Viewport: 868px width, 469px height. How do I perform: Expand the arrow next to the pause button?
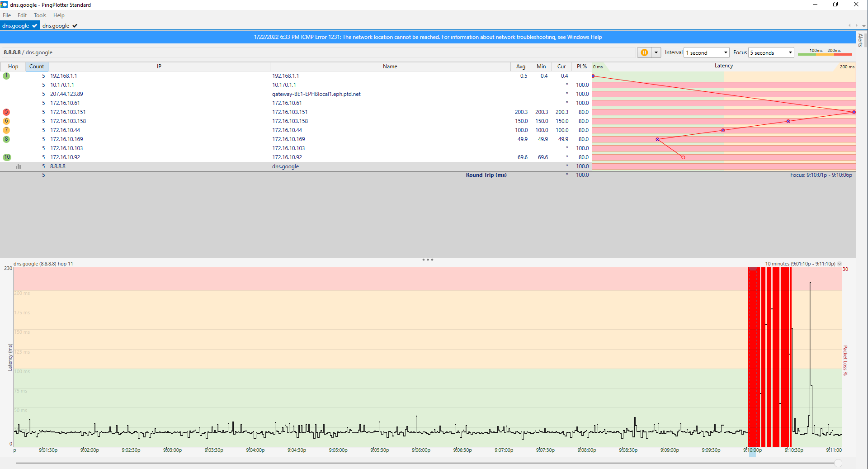coord(656,52)
